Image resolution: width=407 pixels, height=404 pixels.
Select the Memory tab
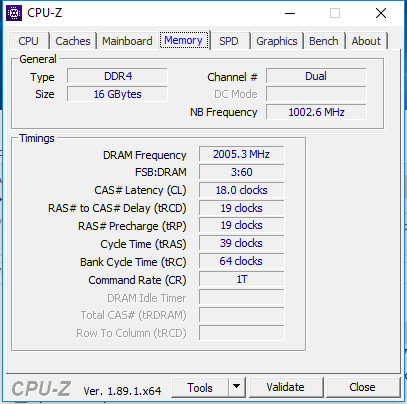pos(184,40)
